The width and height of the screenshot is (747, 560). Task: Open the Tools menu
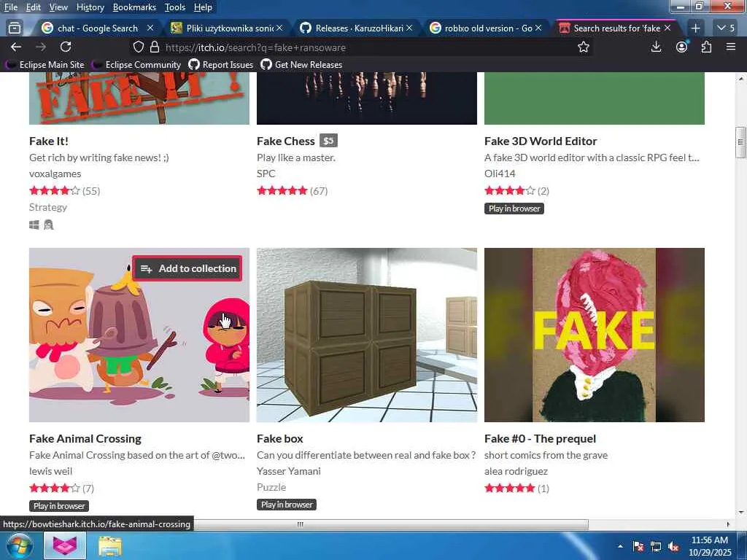pyautogui.click(x=175, y=7)
